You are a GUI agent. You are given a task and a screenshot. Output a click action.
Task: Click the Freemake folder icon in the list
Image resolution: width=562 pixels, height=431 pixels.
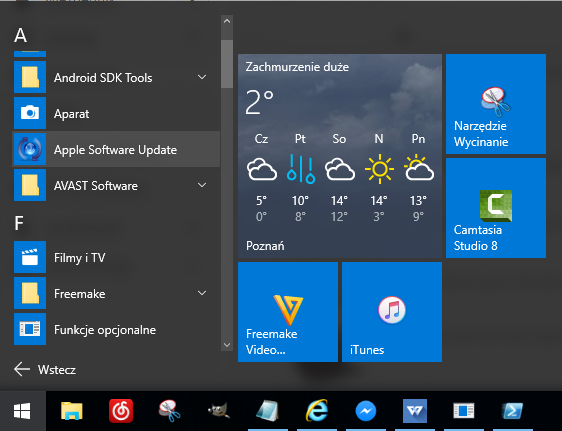coord(30,293)
